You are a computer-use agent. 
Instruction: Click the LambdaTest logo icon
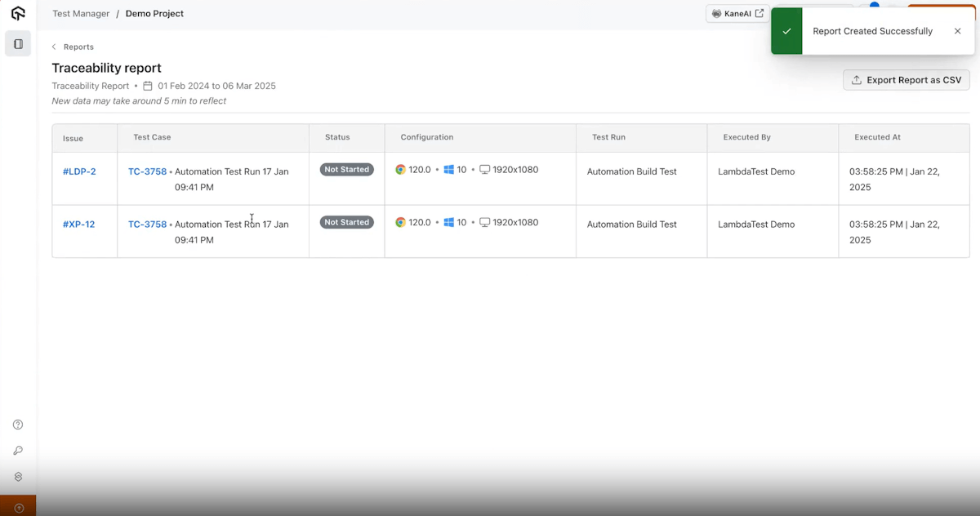tap(18, 13)
